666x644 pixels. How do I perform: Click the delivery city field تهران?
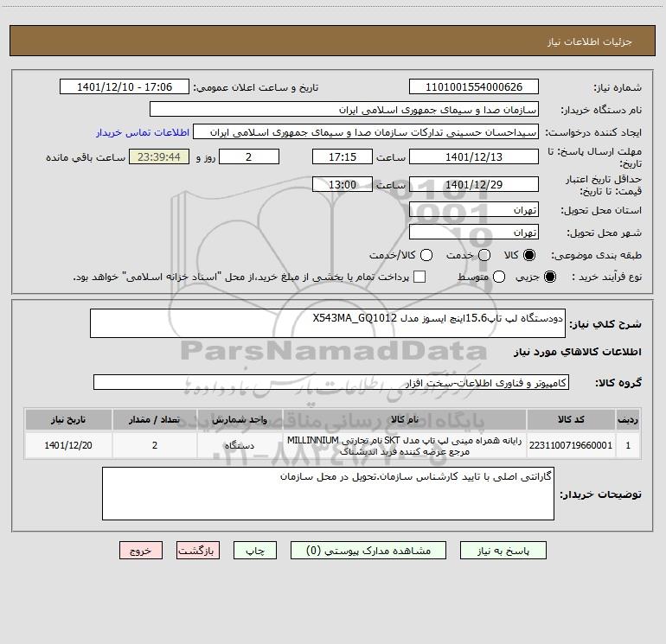(x=474, y=233)
